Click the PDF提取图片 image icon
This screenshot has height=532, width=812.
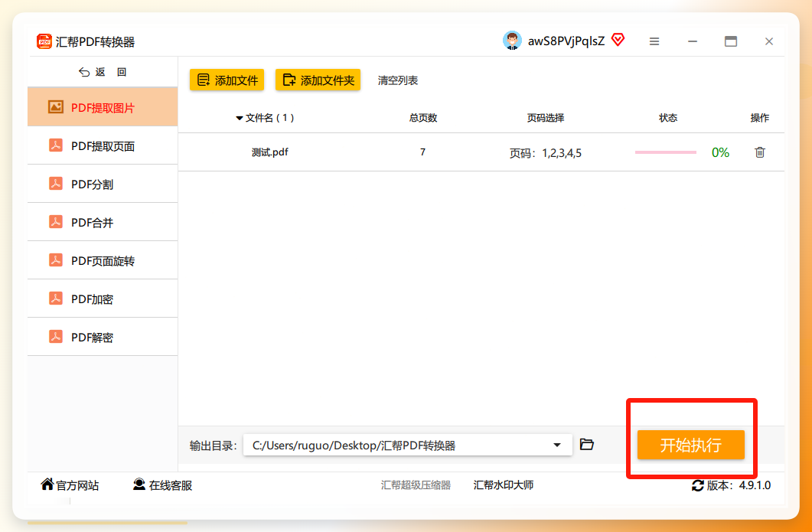point(56,107)
